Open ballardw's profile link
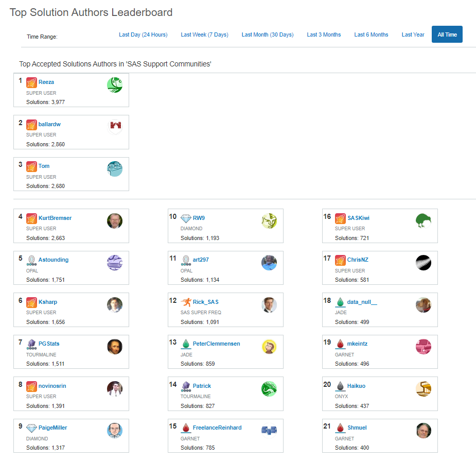Viewport: 476px width, 461px height. 49,124
